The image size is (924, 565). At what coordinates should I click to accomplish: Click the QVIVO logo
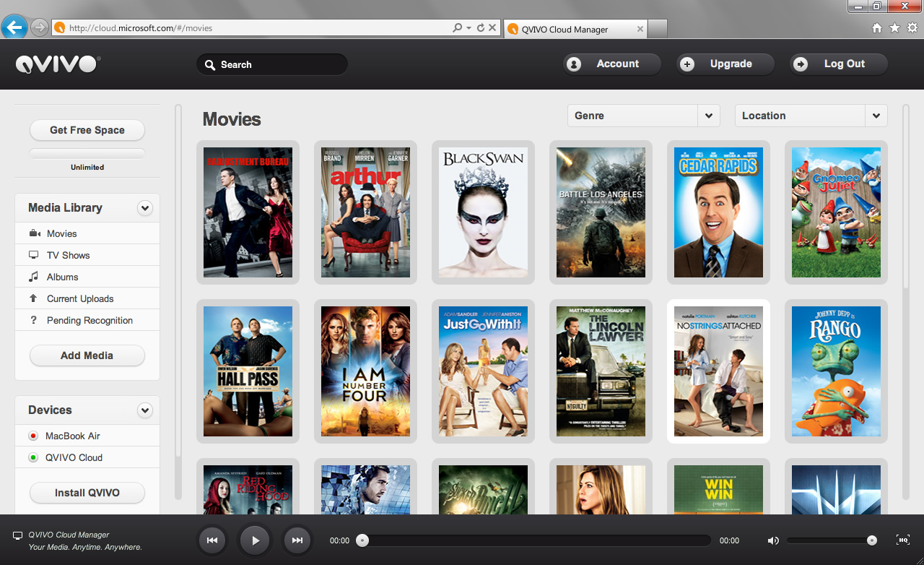(x=58, y=64)
